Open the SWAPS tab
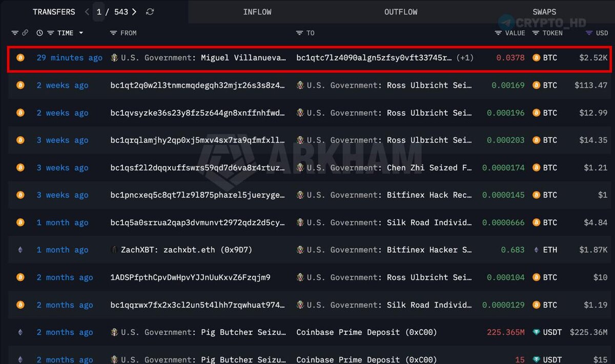The width and height of the screenshot is (615, 364). [x=544, y=12]
